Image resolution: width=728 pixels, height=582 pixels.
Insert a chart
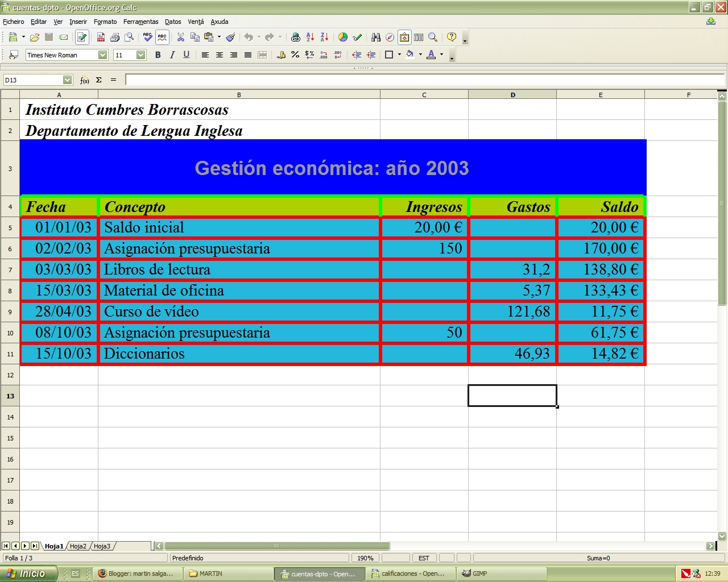coord(342,37)
